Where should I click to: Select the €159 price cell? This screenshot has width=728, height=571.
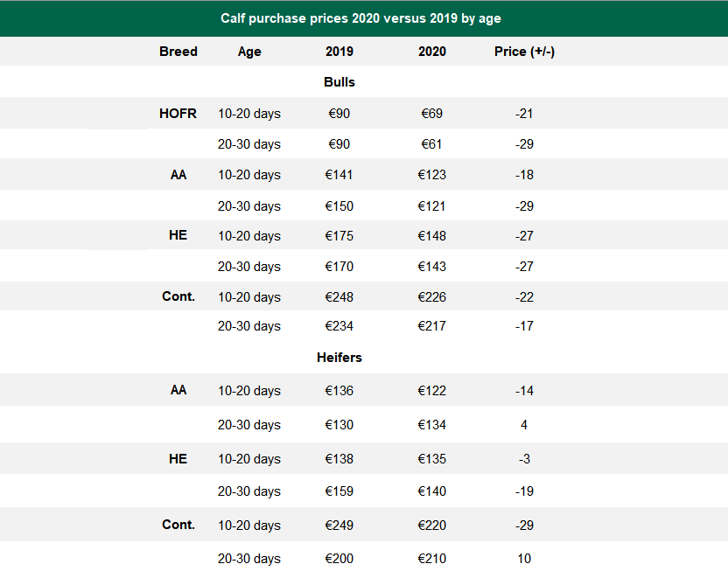pos(339,491)
